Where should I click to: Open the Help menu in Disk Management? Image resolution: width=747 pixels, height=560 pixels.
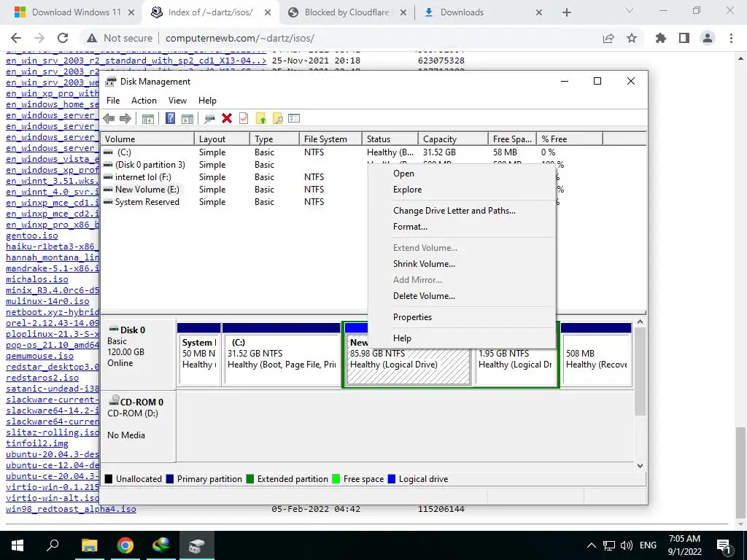(x=207, y=101)
